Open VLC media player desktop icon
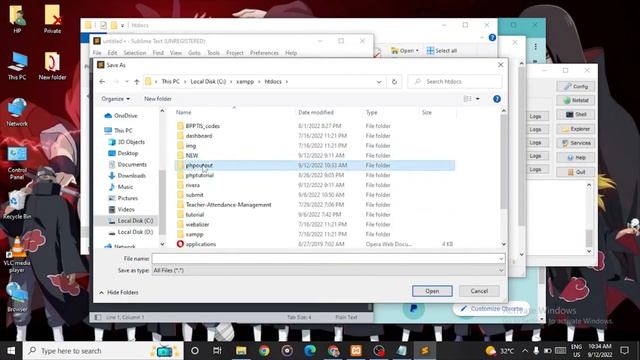The height and width of the screenshot is (360, 640). pos(17,255)
